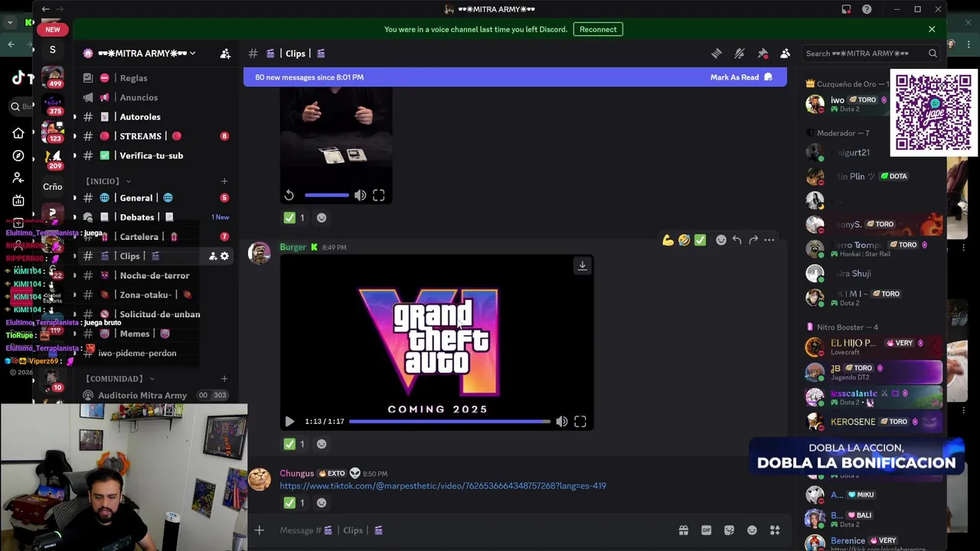The width and height of the screenshot is (980, 551).
Task: Expand threads of Verifica-tu-sub channel
Action: point(74,155)
